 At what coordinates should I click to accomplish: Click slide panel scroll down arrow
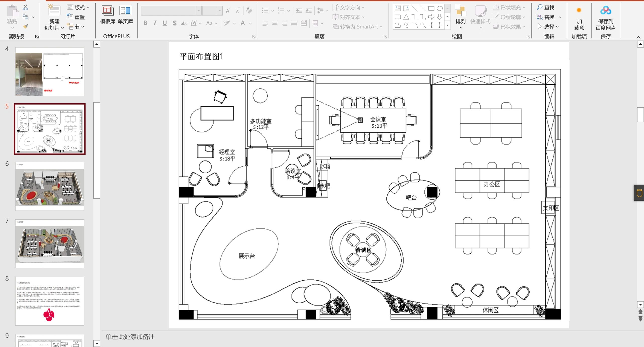pos(97,343)
